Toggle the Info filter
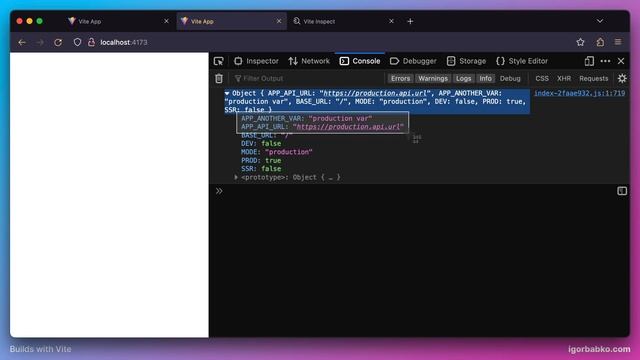This screenshot has width=640, height=360. pyautogui.click(x=485, y=78)
